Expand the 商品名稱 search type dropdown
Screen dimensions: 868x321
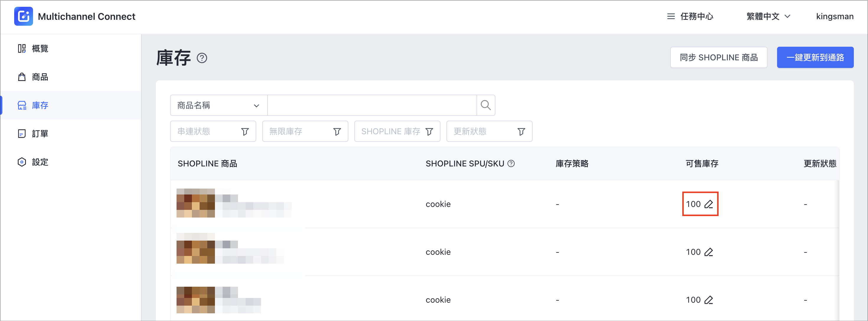tap(219, 105)
